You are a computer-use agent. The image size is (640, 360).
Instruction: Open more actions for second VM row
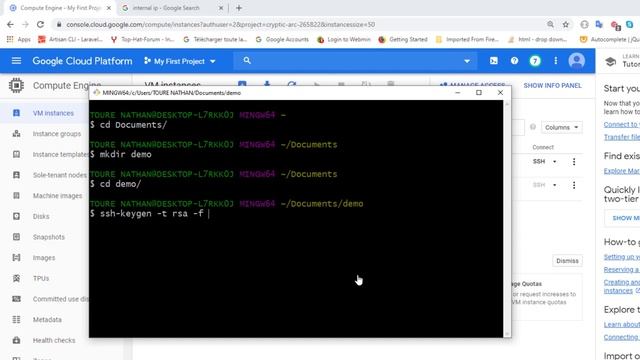pyautogui.click(x=574, y=185)
